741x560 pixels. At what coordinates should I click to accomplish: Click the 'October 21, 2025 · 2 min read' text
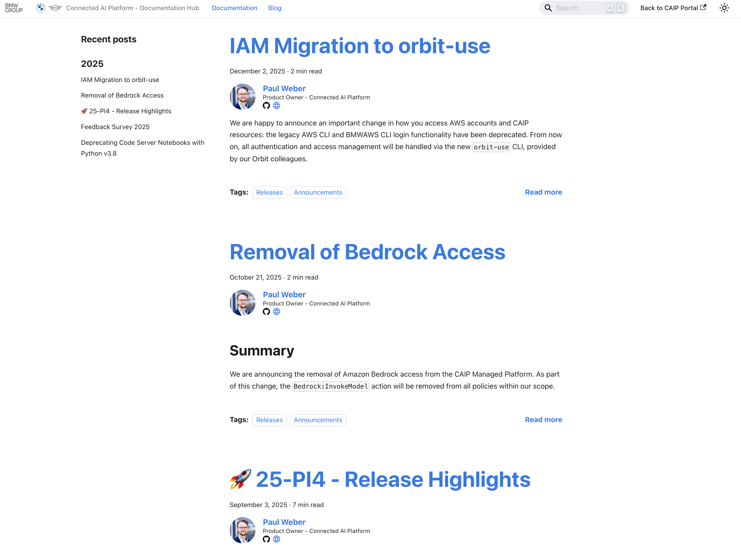pyautogui.click(x=274, y=277)
